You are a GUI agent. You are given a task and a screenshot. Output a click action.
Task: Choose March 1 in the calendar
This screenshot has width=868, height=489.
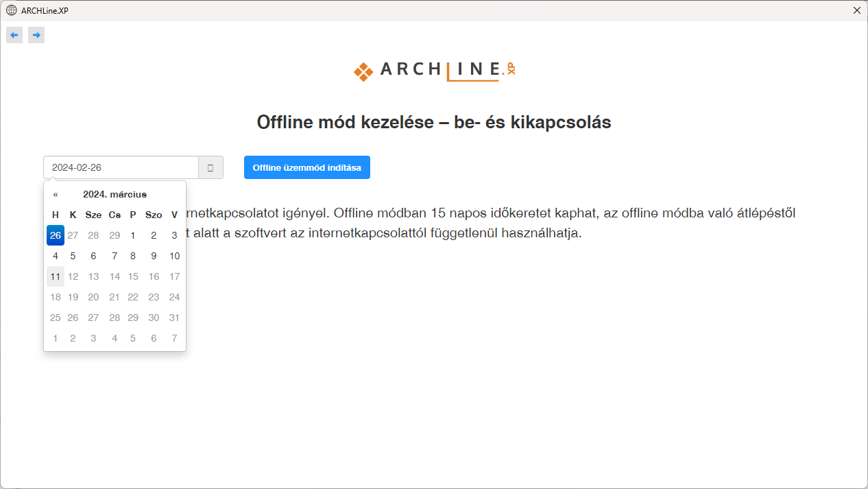pos(133,235)
